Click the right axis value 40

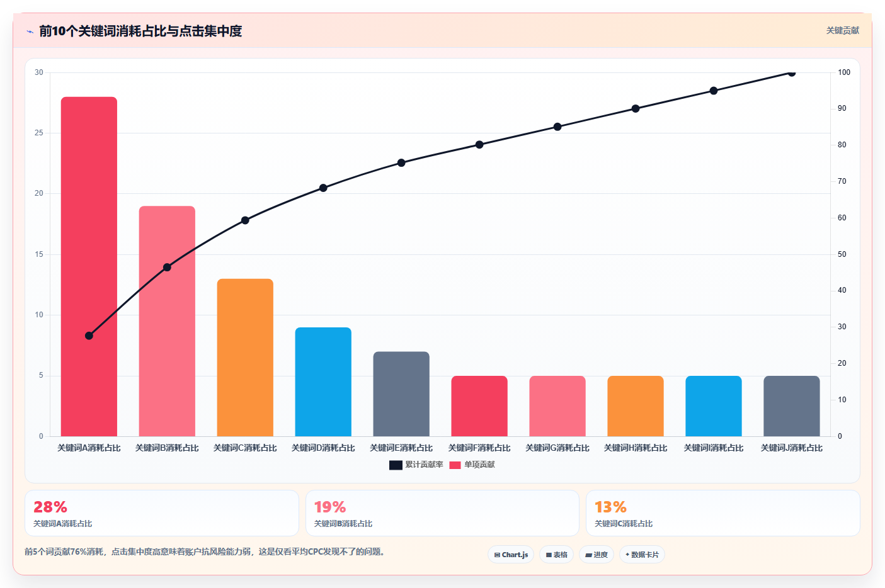coord(842,290)
